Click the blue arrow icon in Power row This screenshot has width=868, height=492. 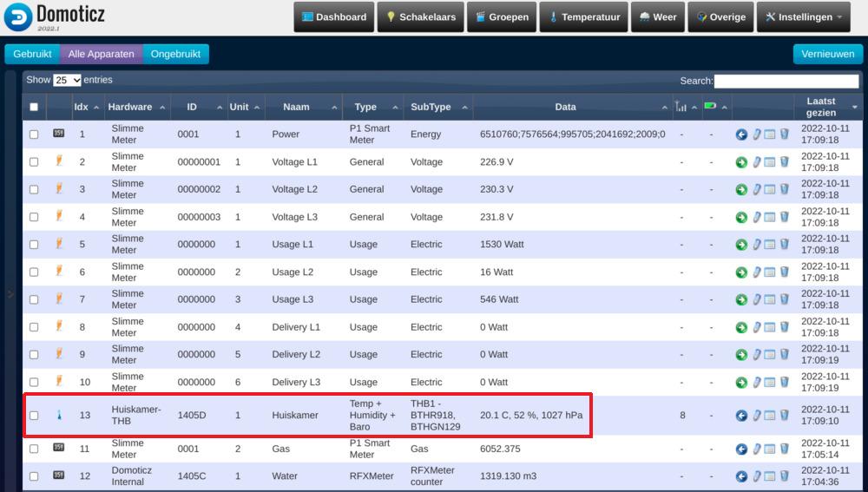click(x=741, y=134)
